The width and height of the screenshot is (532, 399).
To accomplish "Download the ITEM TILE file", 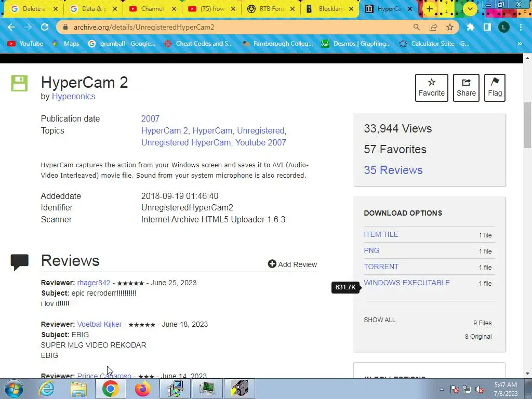I will pos(381,234).
